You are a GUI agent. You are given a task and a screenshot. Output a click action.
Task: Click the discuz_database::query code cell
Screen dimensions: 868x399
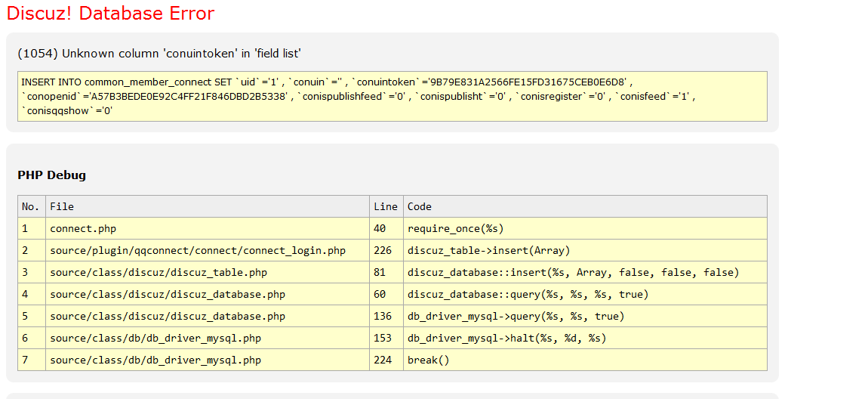[x=528, y=294]
